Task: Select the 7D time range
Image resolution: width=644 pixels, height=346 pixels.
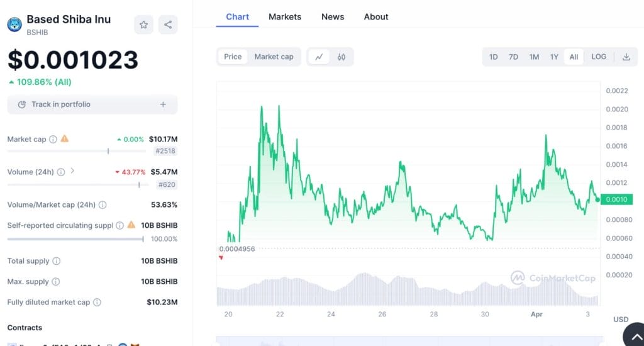Action: click(513, 57)
